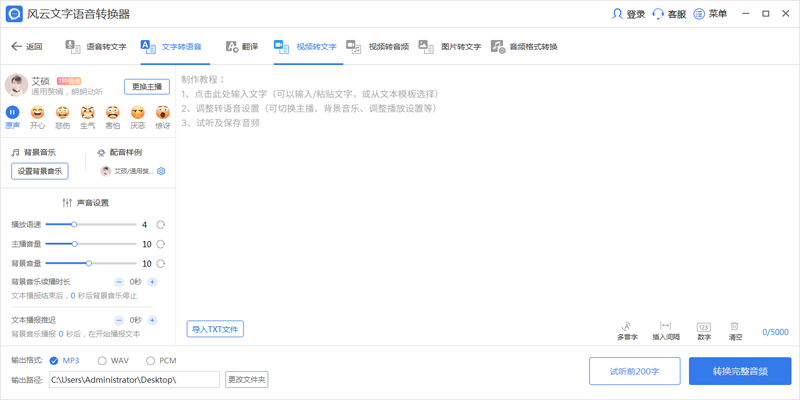Click the 多音字 polyphone icon
800x400 pixels.
click(627, 331)
